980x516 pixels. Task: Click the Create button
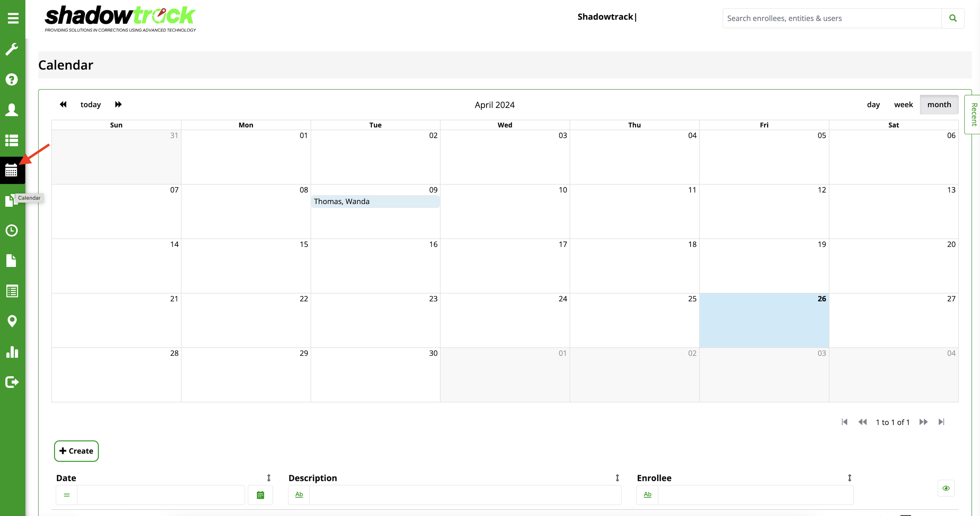tap(76, 451)
